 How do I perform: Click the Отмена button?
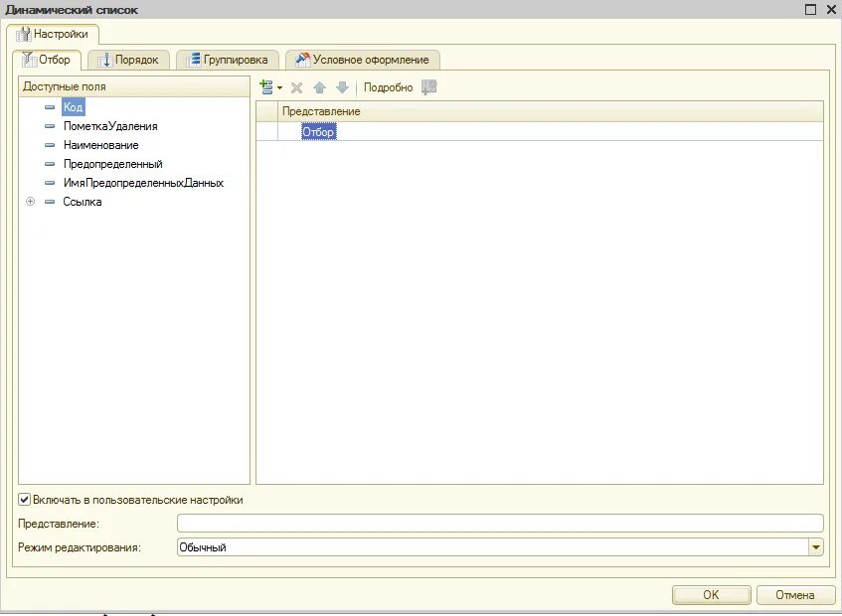coord(795,594)
